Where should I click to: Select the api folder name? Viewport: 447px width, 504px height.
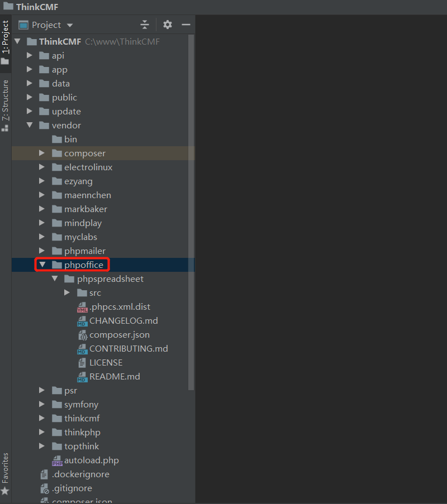[58, 56]
